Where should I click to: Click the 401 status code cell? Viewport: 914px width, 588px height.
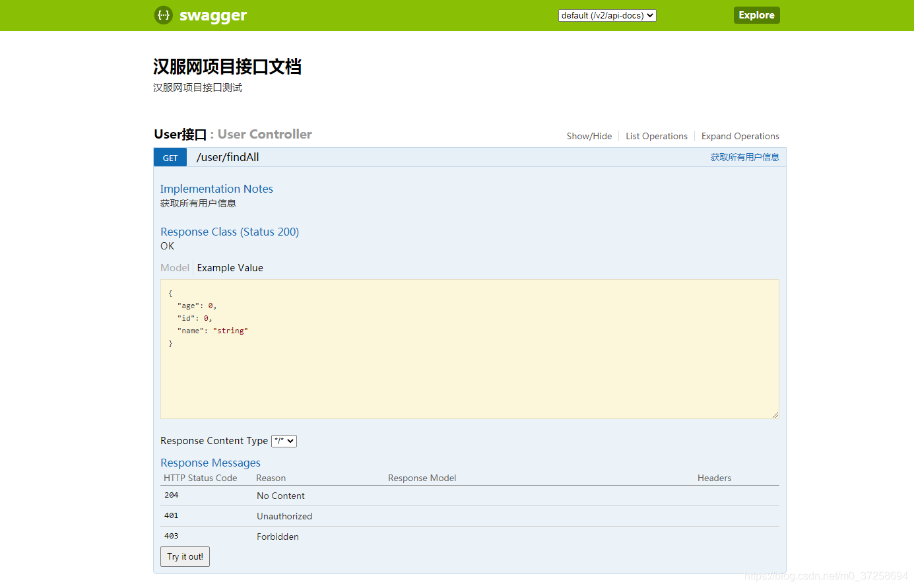click(172, 515)
